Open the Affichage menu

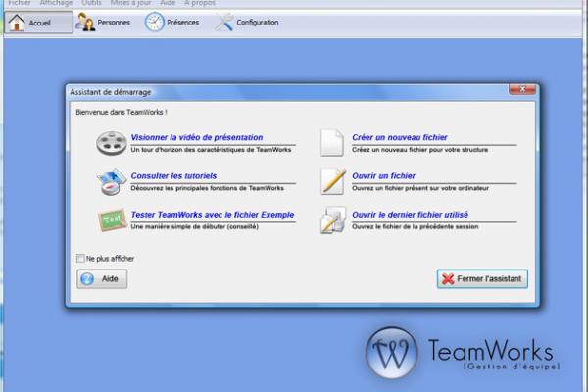pos(56,3)
